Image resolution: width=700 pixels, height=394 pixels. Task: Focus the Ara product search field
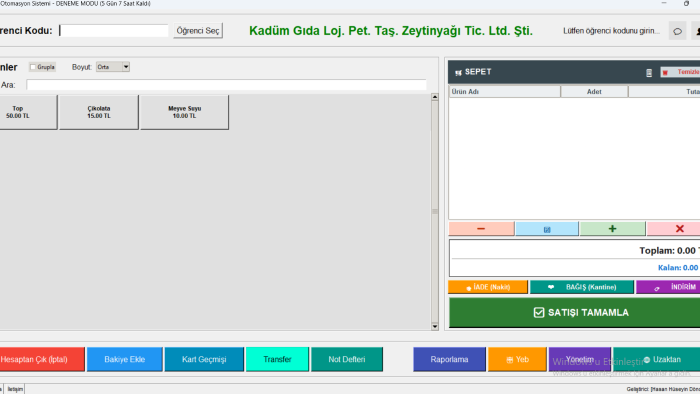click(x=226, y=85)
